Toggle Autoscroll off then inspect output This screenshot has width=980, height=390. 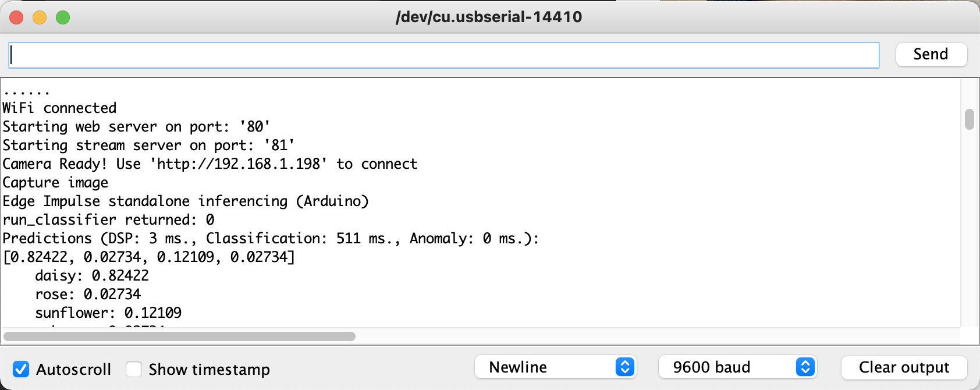point(22,368)
